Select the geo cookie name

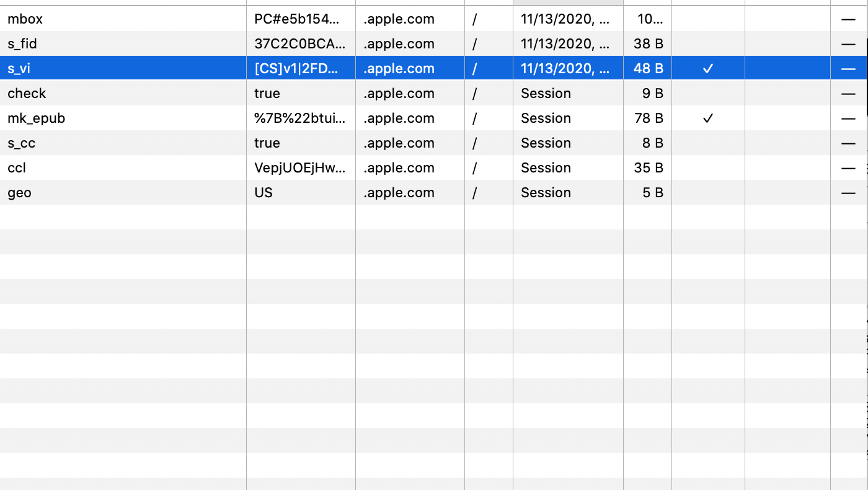pos(19,193)
